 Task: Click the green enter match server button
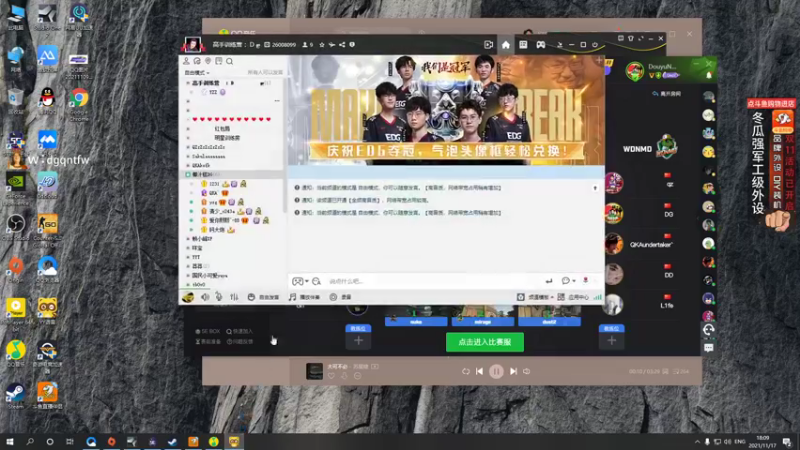click(485, 342)
